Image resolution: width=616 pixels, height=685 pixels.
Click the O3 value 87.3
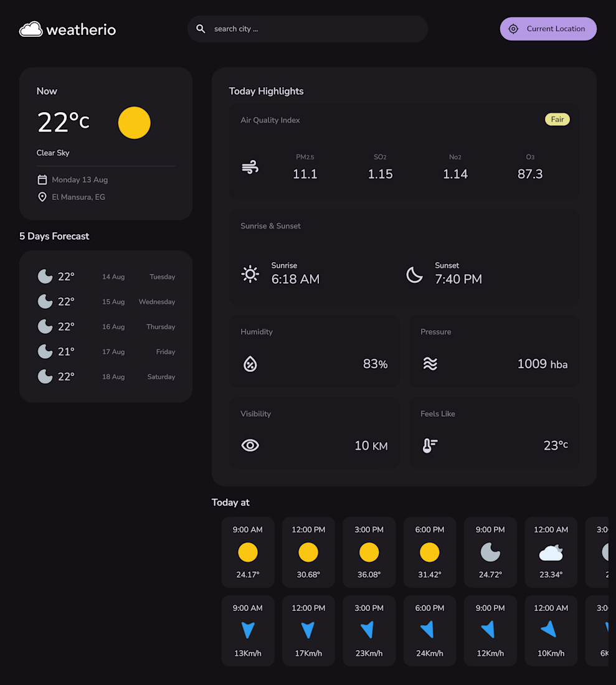pyautogui.click(x=530, y=174)
